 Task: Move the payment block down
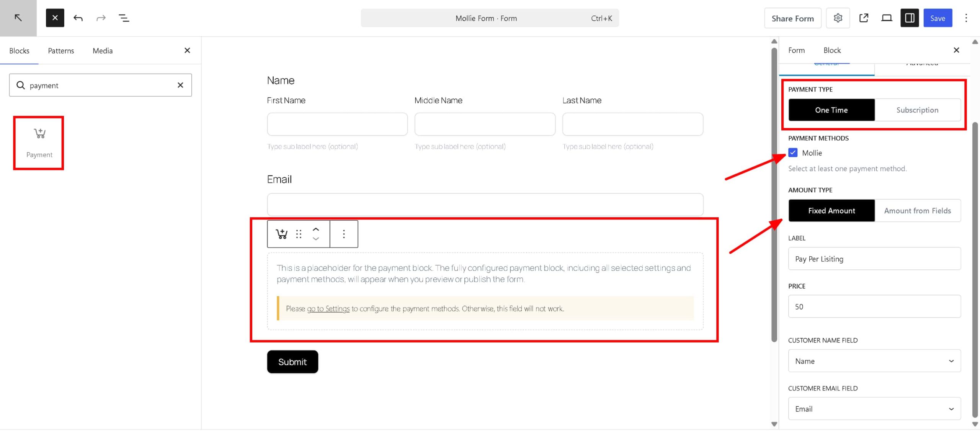pyautogui.click(x=316, y=239)
